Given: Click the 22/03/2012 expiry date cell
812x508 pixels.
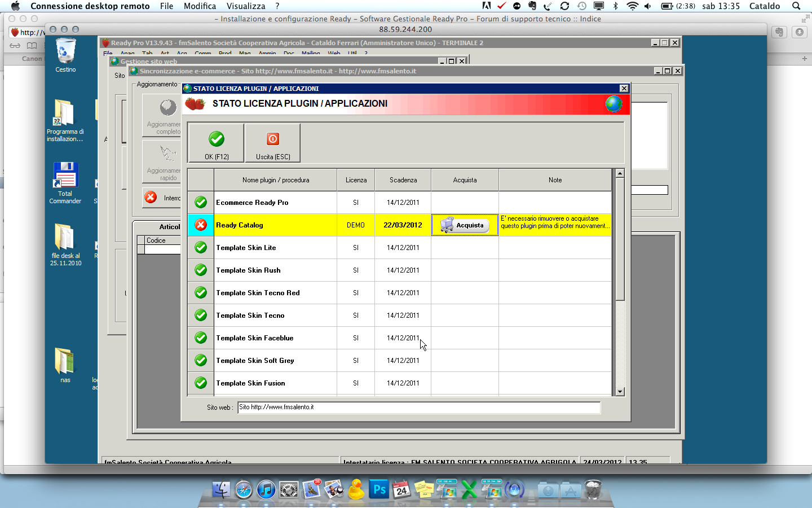Looking at the screenshot, I should click(x=403, y=225).
